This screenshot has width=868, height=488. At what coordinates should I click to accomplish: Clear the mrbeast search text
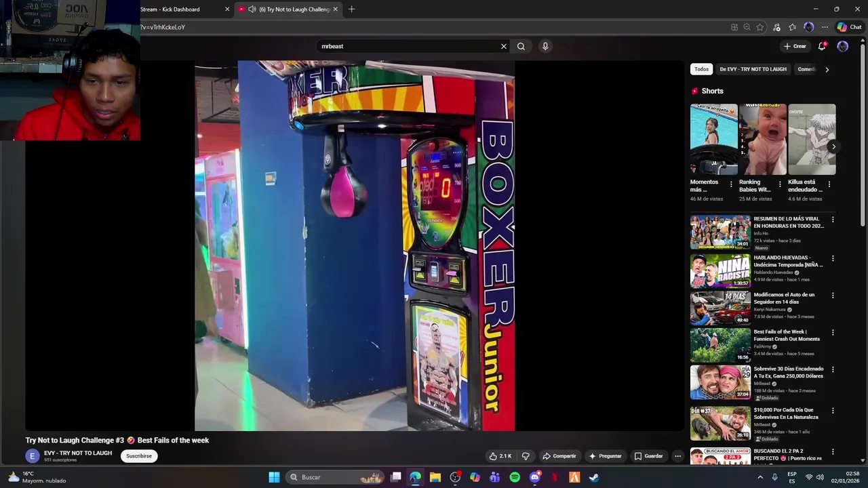[504, 46]
